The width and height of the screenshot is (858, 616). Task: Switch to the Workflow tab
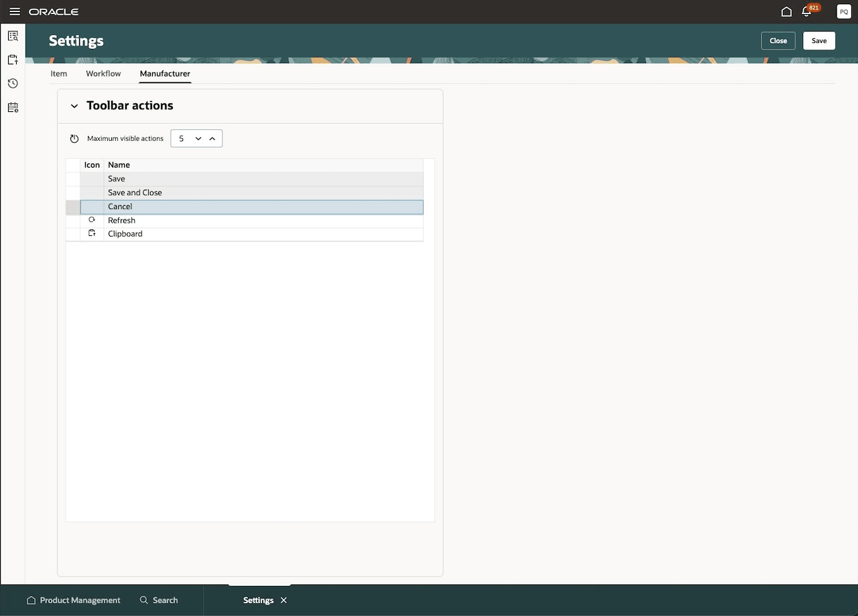point(103,74)
